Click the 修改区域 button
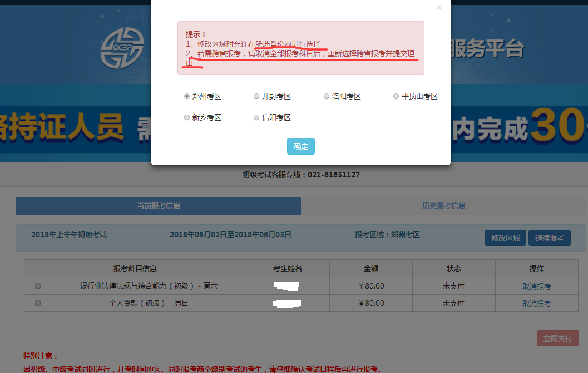The width and height of the screenshot is (588, 373). 505,237
